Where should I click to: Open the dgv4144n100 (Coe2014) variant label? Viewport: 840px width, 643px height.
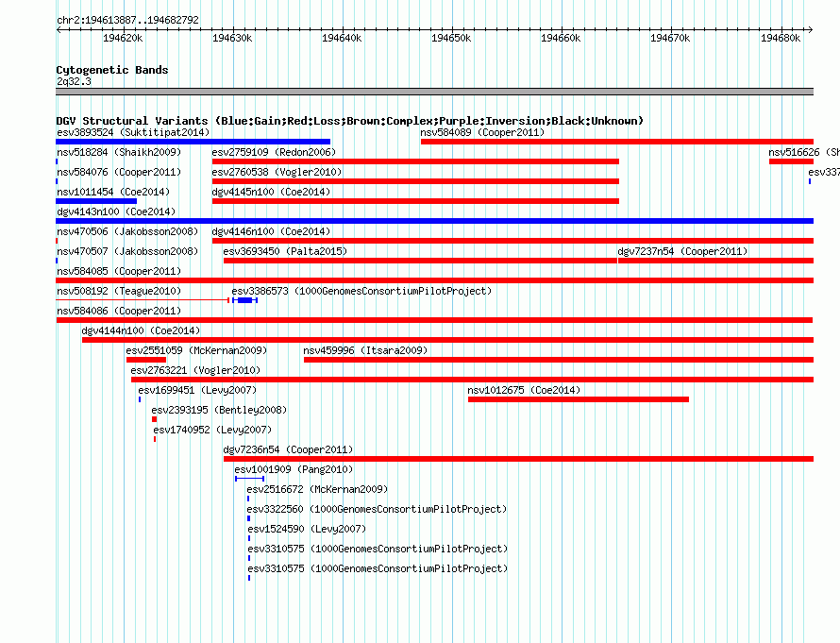(x=141, y=330)
